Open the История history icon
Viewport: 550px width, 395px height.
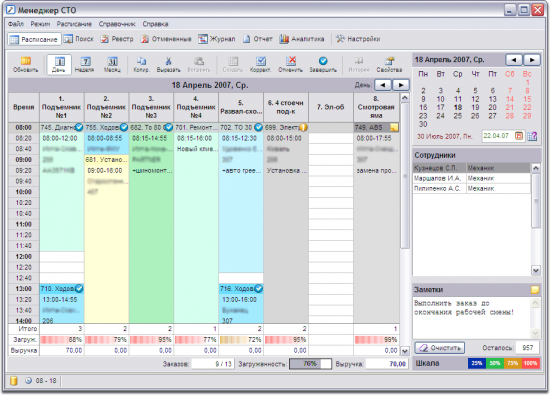[x=358, y=65]
